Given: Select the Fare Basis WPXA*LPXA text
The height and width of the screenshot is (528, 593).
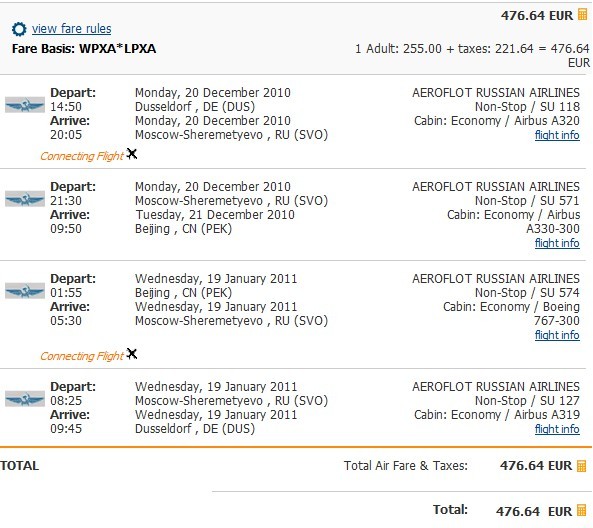Looking at the screenshot, I should pos(84,48).
